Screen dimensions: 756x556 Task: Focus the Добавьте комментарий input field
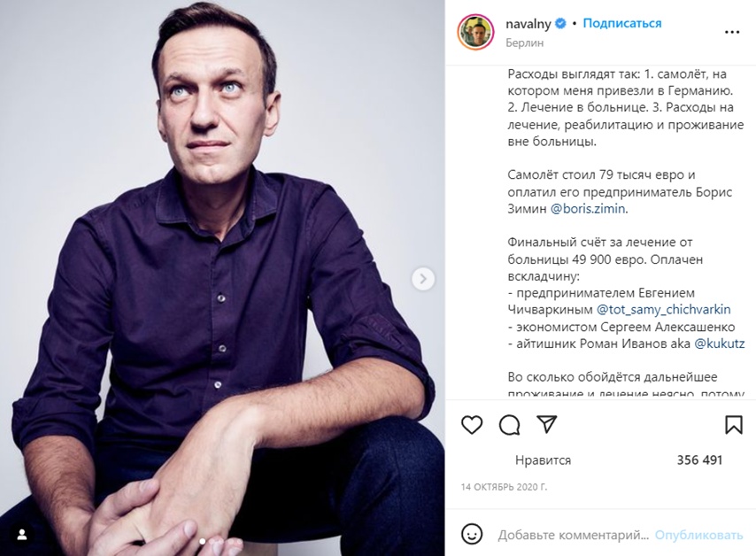pyautogui.click(x=574, y=535)
